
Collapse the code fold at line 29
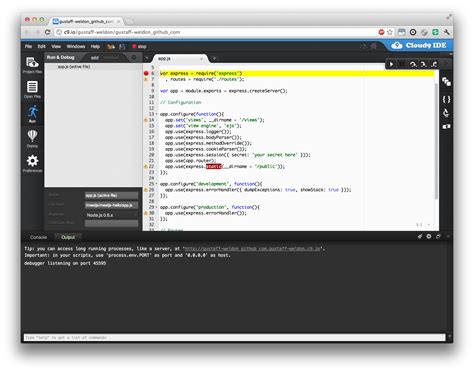156,207
